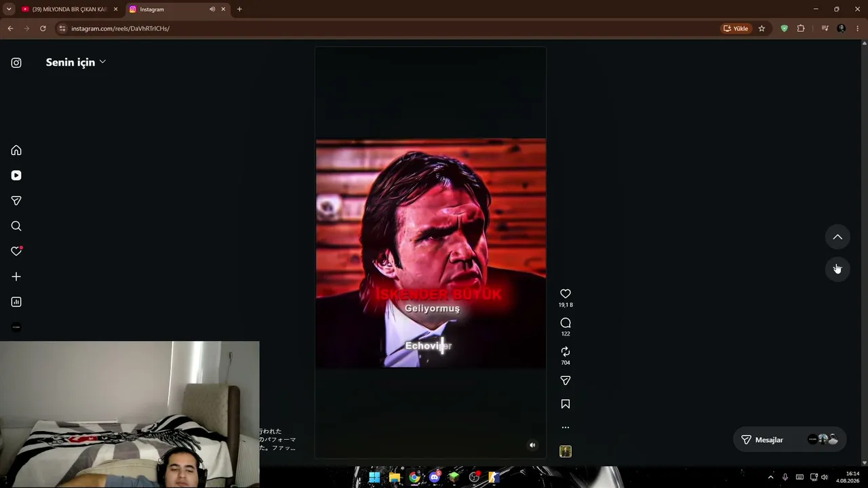This screenshot has height=488, width=868.
Task: Mute the Instagram tab audio indicator
Action: (212, 9)
